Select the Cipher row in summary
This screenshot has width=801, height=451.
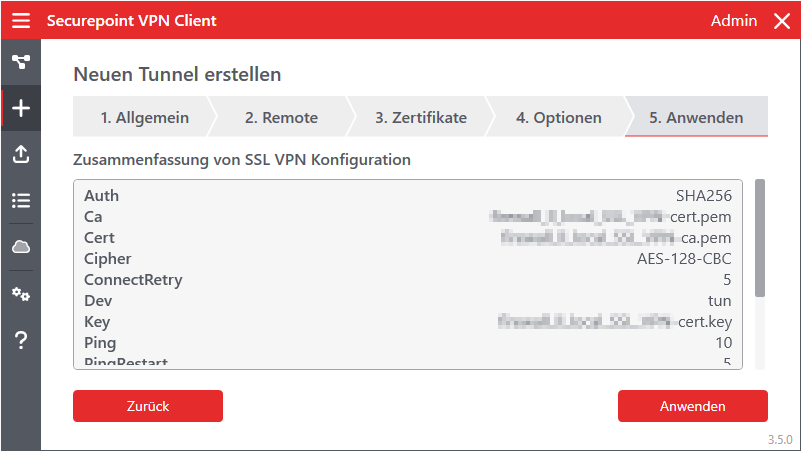point(407,259)
